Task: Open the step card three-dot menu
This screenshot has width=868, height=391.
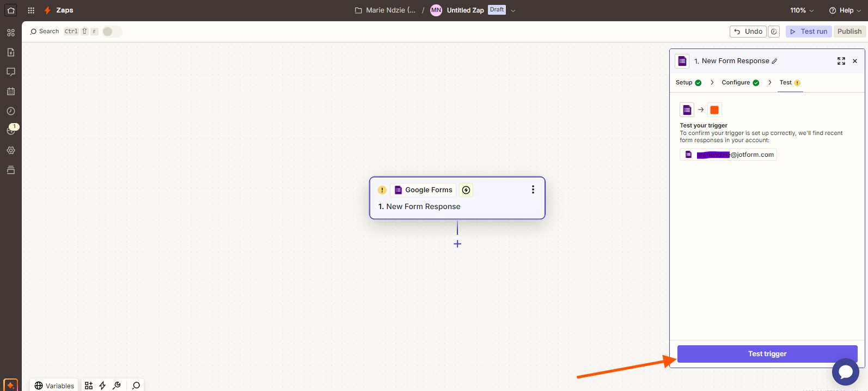Action: point(533,190)
